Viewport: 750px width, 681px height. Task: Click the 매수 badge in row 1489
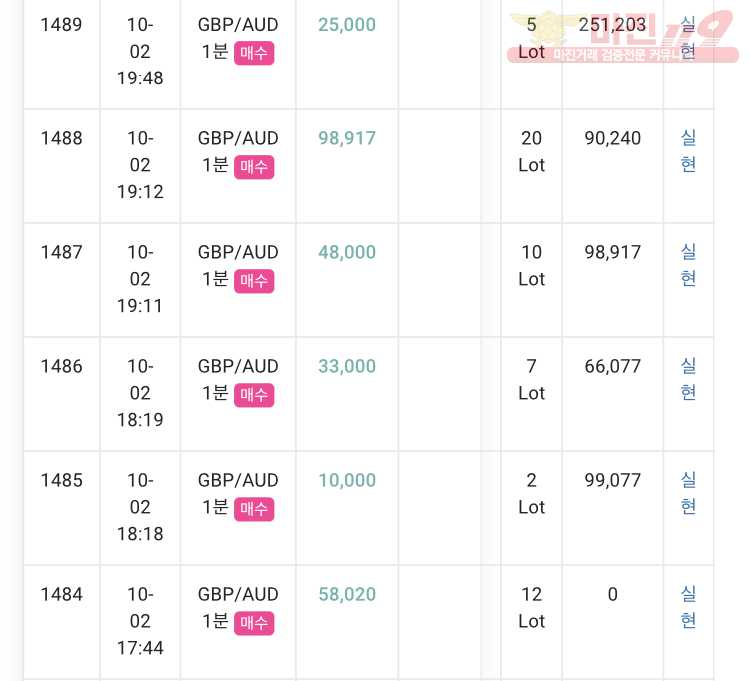click(x=254, y=53)
